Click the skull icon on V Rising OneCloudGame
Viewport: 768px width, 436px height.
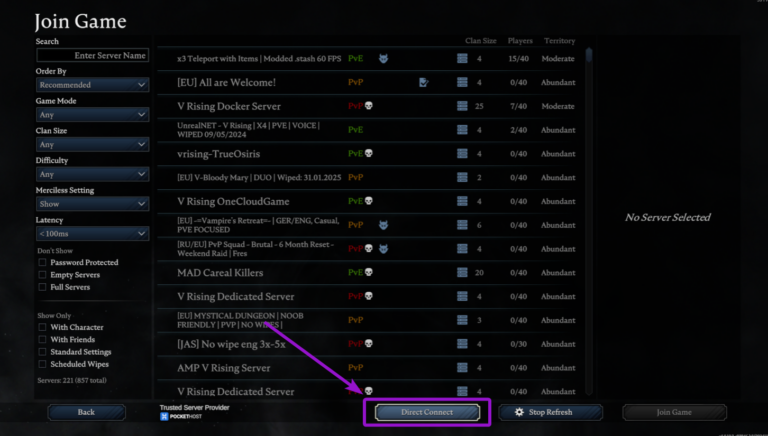point(369,201)
